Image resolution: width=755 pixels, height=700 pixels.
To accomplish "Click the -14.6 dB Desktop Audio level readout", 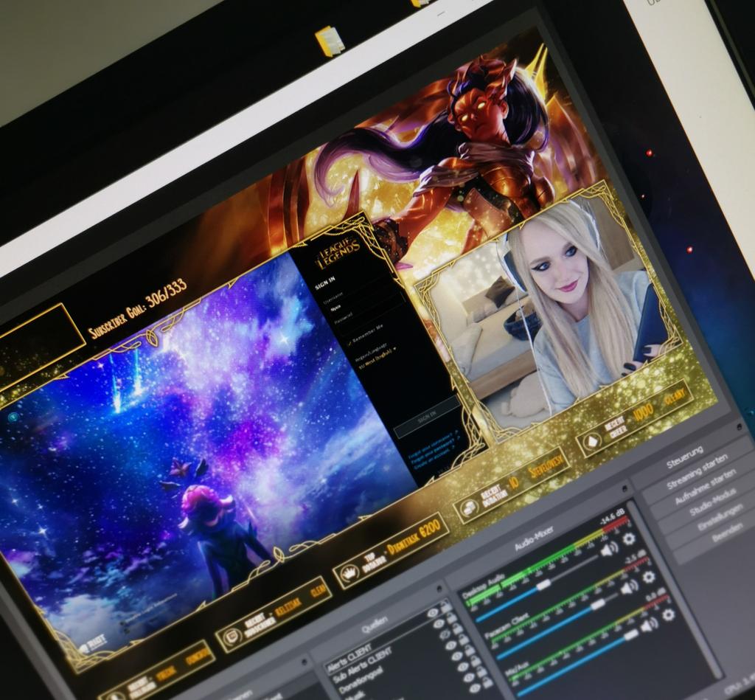I will pyautogui.click(x=613, y=517).
